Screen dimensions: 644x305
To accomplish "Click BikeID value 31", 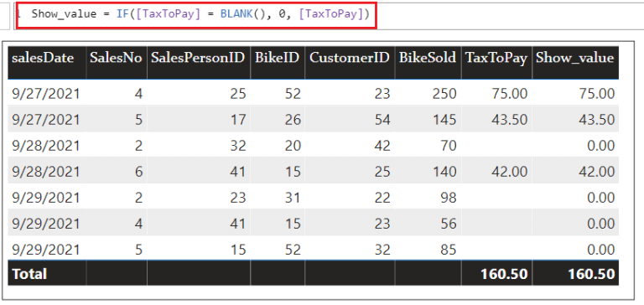I will pyautogui.click(x=293, y=198).
